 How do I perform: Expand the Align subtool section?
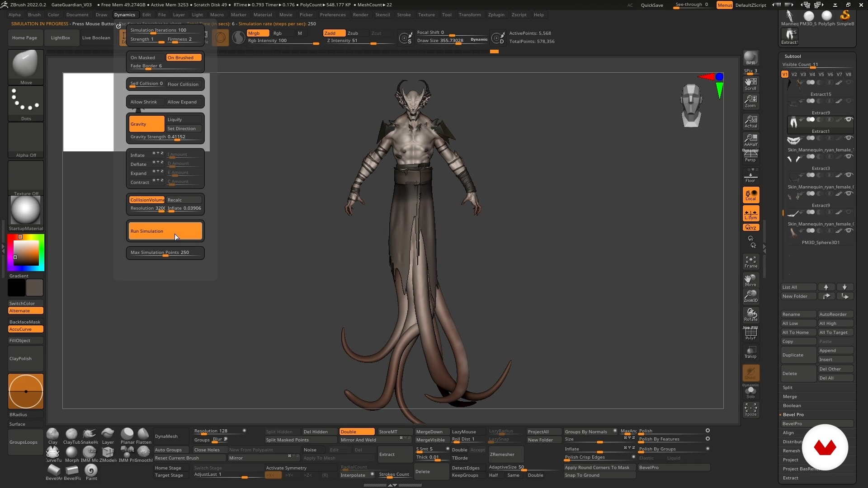(x=788, y=432)
